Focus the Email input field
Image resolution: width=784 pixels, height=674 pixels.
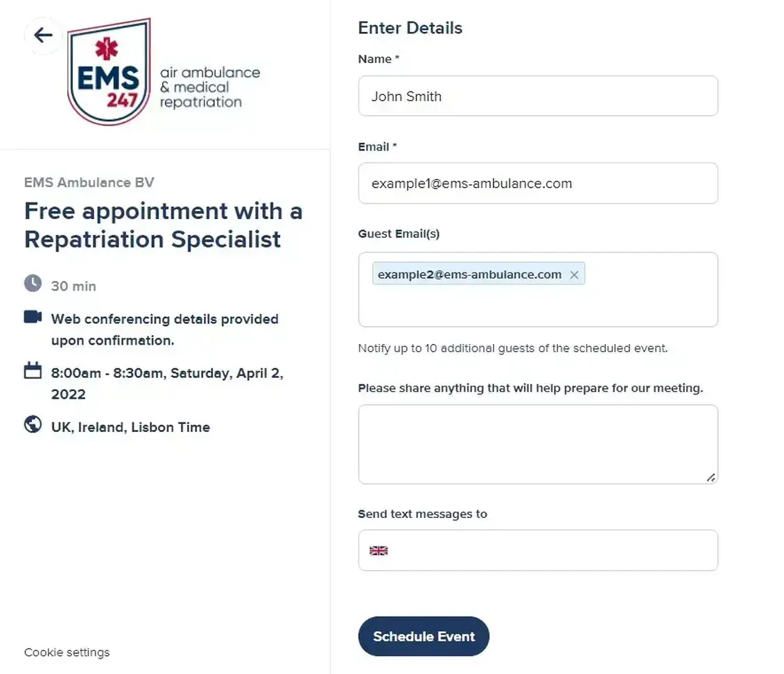coord(537,184)
